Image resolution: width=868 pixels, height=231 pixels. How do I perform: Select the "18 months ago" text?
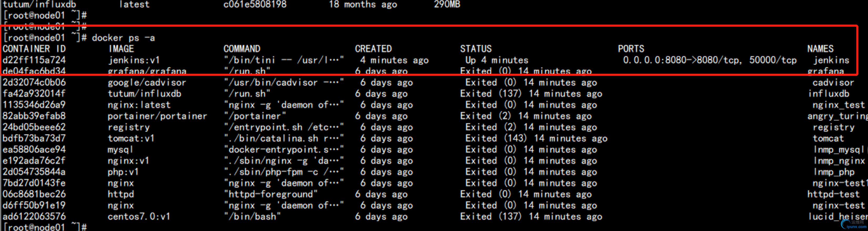pos(363,4)
